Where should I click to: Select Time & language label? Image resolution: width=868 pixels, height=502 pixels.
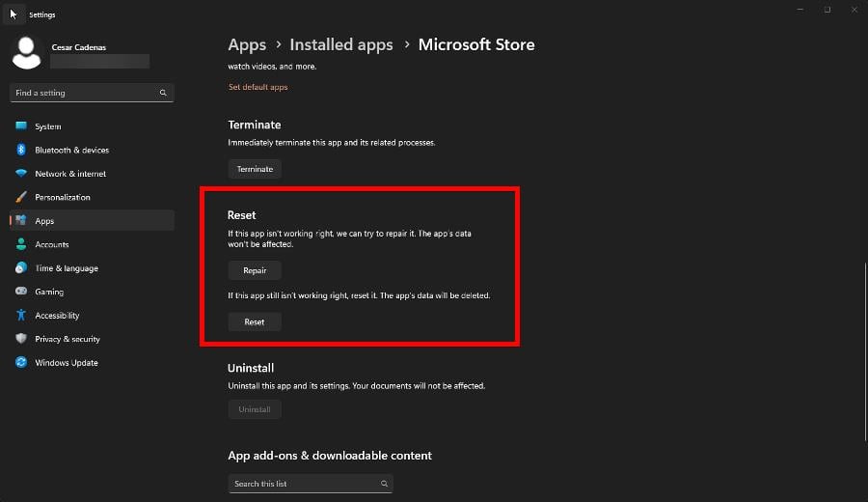(x=67, y=268)
